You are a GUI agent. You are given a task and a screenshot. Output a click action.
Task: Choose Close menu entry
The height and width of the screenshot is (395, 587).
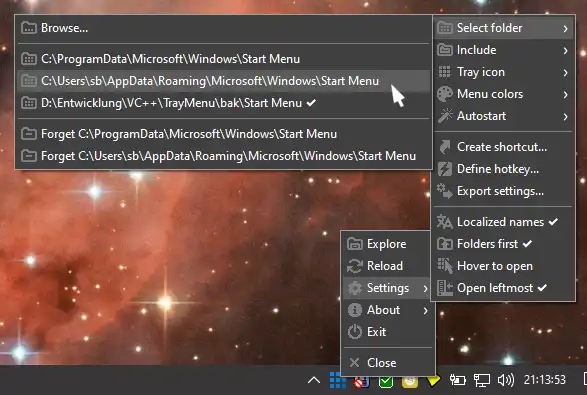387,362
